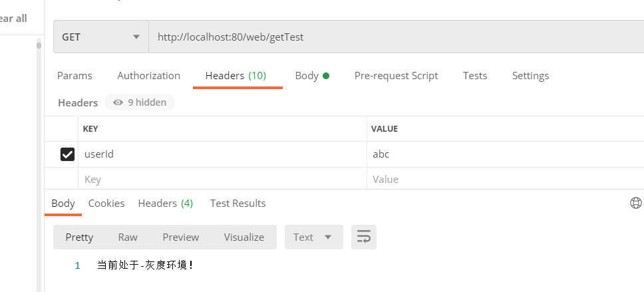Viewport: 644px width, 292px height.
Task: Switch response view to Raw
Action: pos(128,237)
